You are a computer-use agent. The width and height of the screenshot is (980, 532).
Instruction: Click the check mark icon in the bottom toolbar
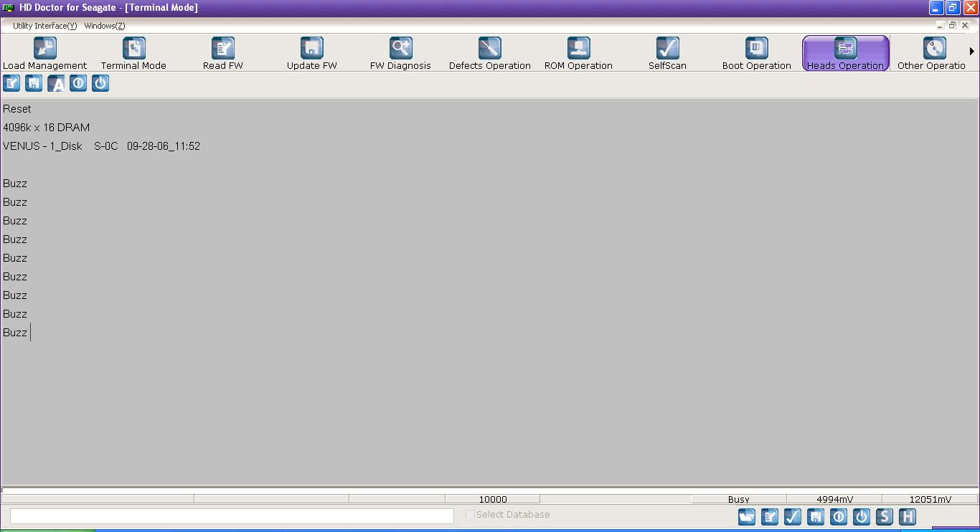pos(793,516)
